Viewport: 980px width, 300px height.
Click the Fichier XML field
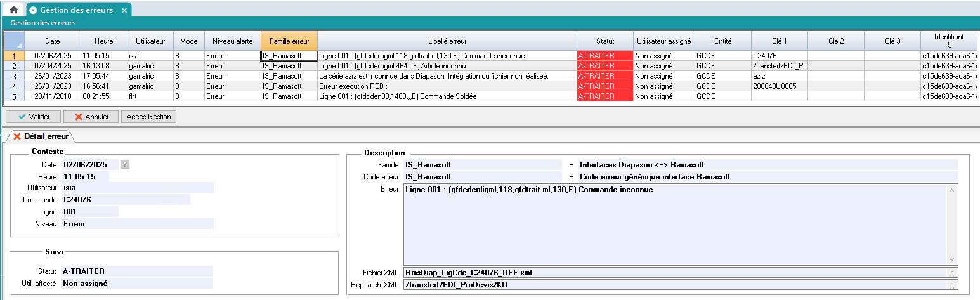(676, 273)
